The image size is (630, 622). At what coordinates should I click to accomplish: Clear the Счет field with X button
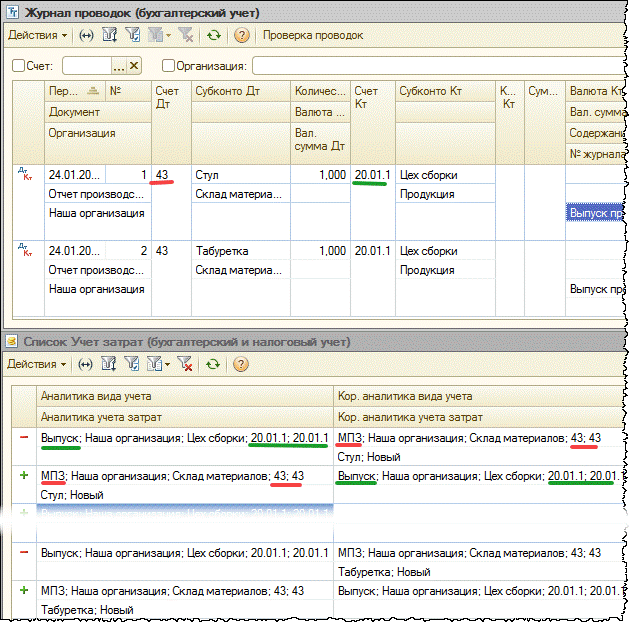click(134, 65)
